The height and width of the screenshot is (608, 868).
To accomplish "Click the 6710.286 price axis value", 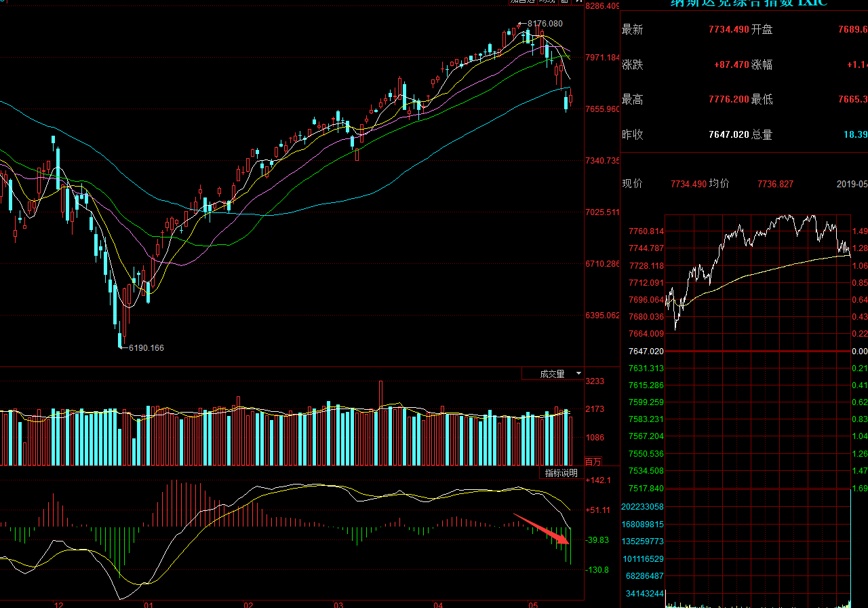I will (603, 264).
